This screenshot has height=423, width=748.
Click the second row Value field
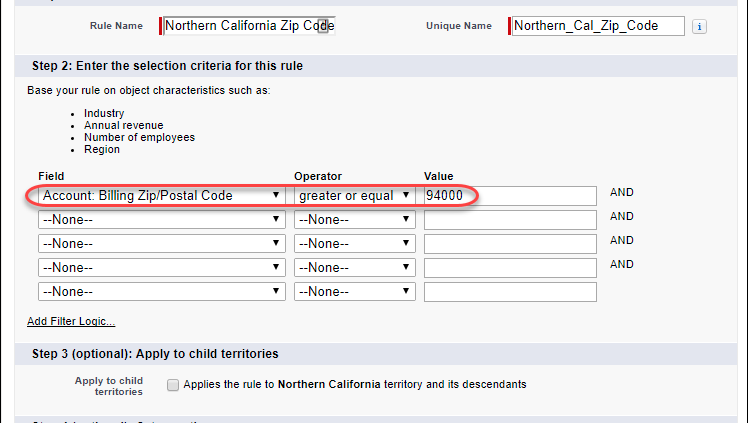[510, 219]
